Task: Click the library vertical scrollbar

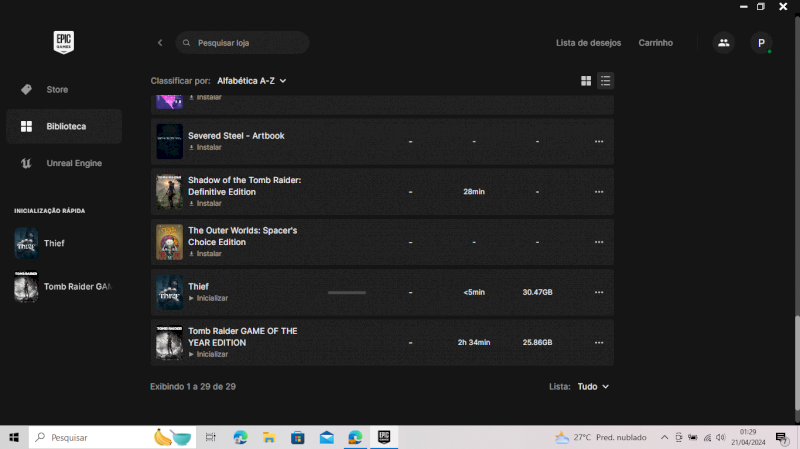Action: tap(797, 362)
